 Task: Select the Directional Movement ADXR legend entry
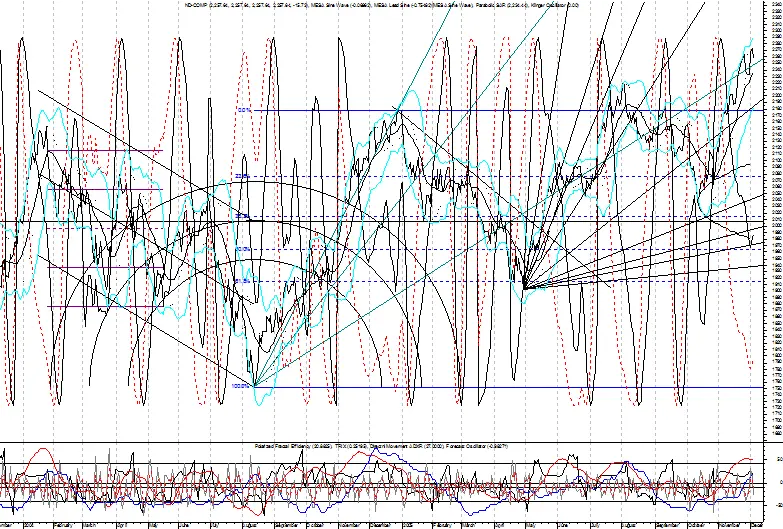407,446
